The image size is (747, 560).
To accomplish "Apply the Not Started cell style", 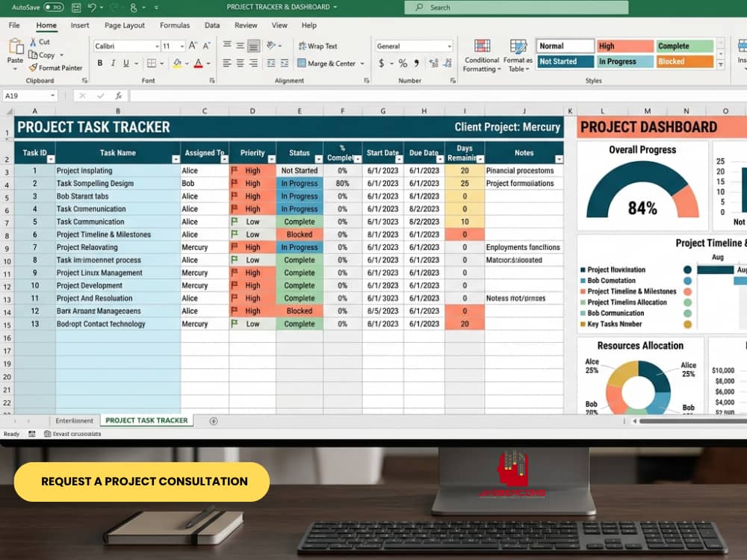I will pos(565,61).
